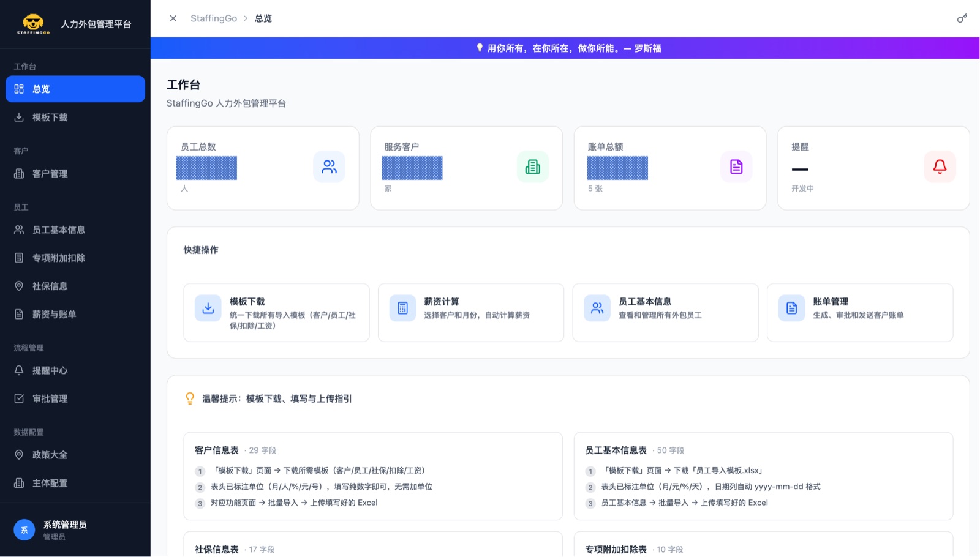Click the 开发中 status text
This screenshot has height=557, width=980.
pyautogui.click(x=802, y=189)
